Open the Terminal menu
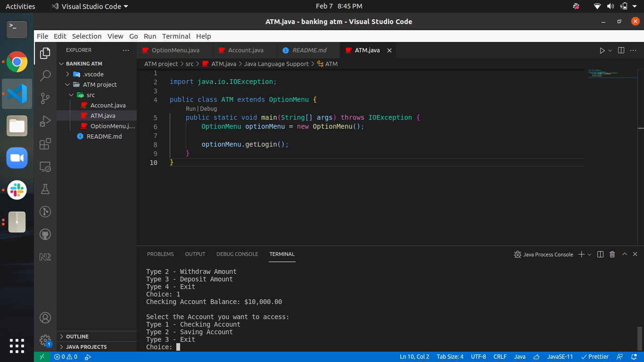 point(176,36)
